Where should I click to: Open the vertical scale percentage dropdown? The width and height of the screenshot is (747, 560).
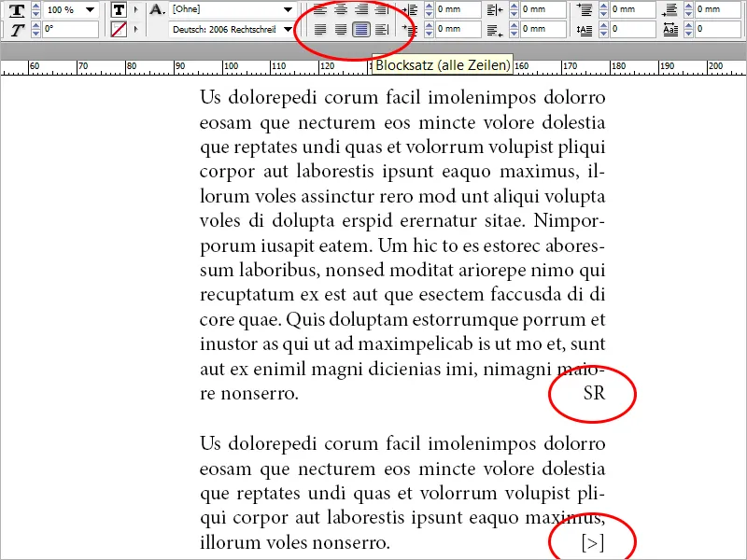(90, 8)
